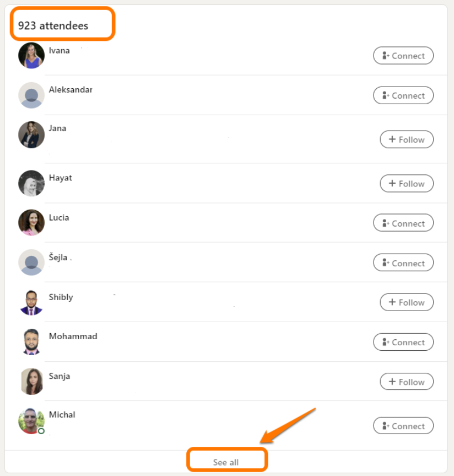Follow Sanja
Image resolution: width=454 pixels, height=476 pixels.
coord(407,382)
